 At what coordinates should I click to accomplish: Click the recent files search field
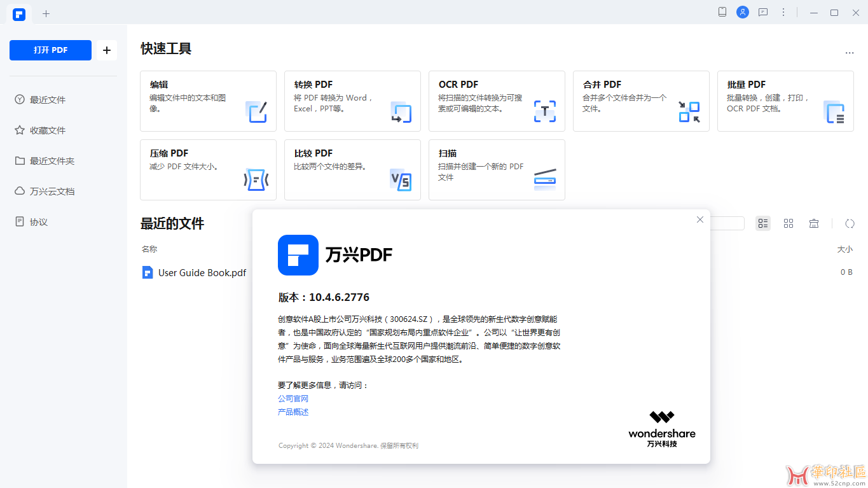click(x=727, y=223)
